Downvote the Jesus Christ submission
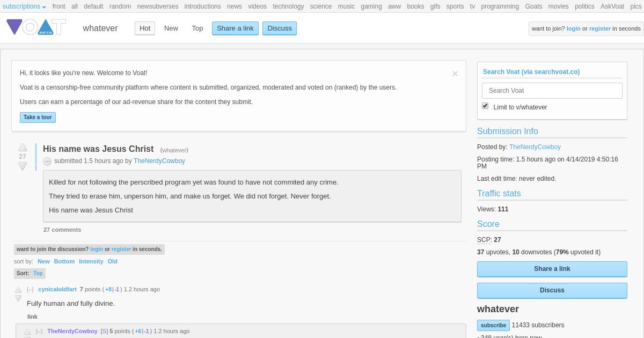Image resolution: width=644 pixels, height=338 pixels. click(23, 166)
